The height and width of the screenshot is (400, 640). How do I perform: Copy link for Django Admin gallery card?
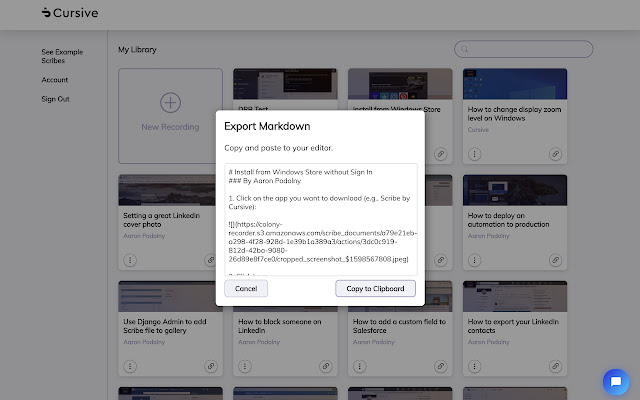tap(211, 367)
